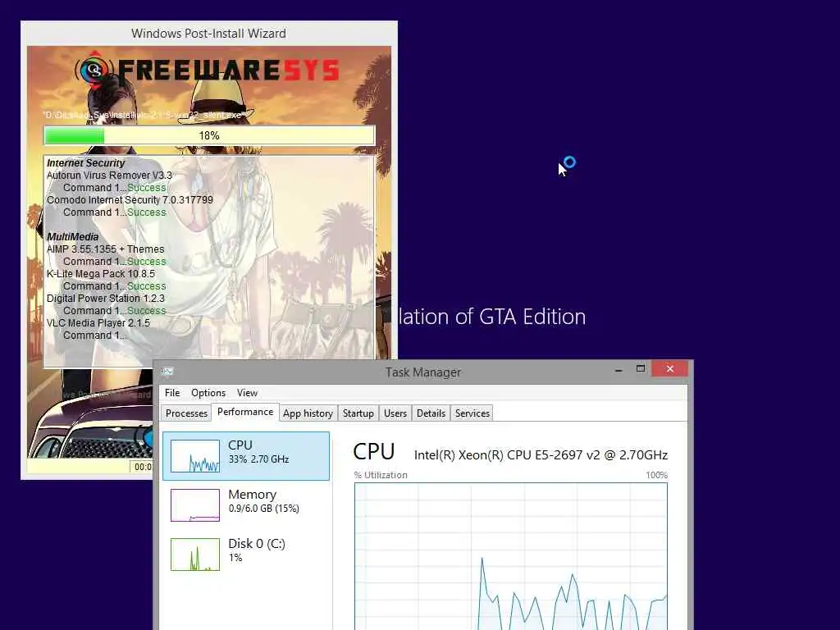This screenshot has height=630, width=840.
Task: Click Comodo Internet Security 7.0.317799 entry
Action: (130, 200)
